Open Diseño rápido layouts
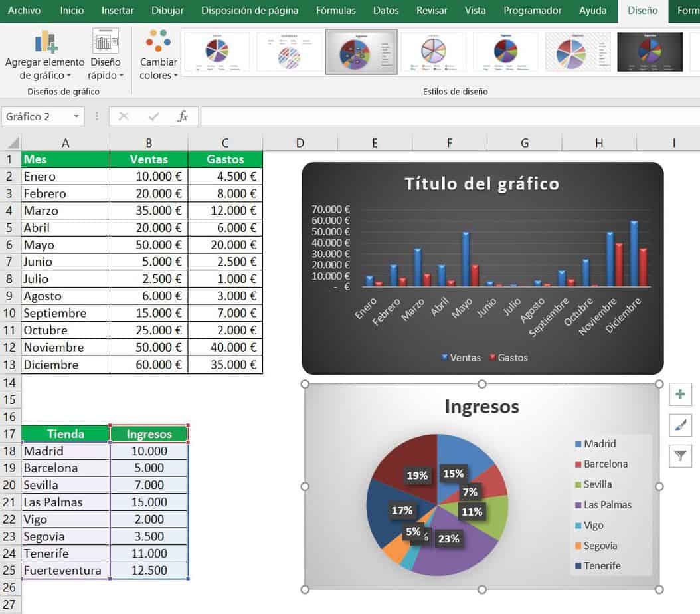This screenshot has width=700, height=614. coord(106,55)
